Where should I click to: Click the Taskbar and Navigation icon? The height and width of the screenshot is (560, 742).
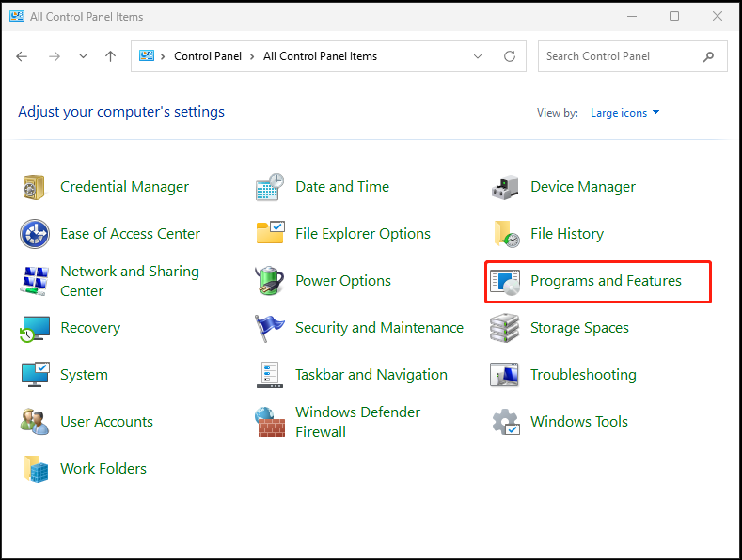pos(270,375)
